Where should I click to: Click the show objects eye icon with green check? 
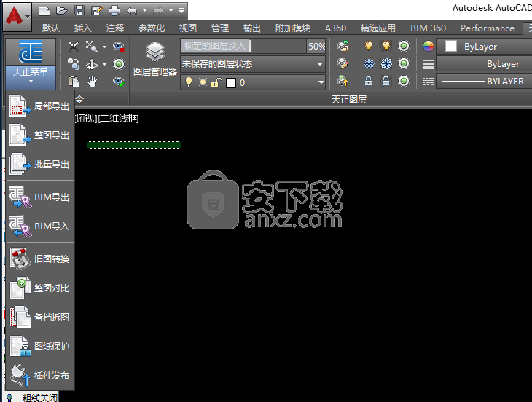(119, 82)
